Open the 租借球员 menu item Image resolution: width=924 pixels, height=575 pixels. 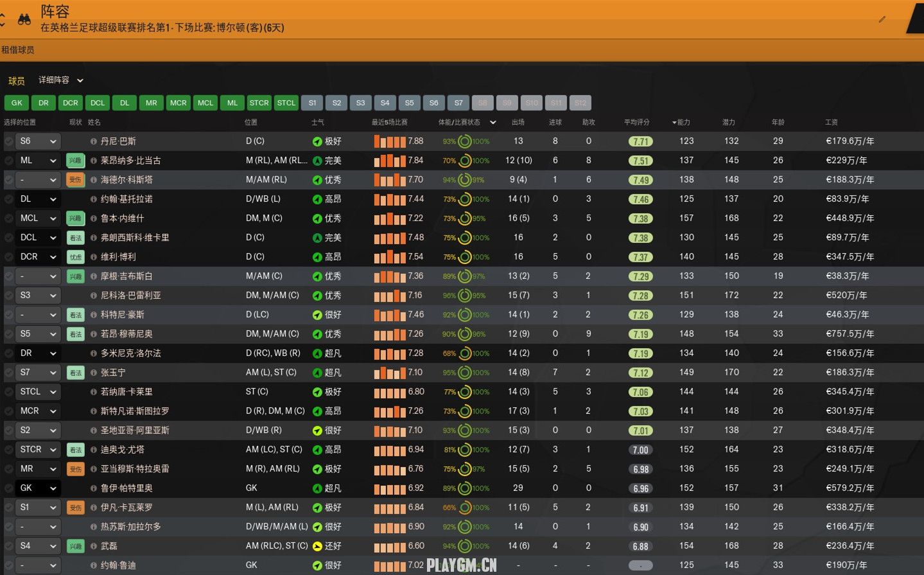[x=18, y=49]
